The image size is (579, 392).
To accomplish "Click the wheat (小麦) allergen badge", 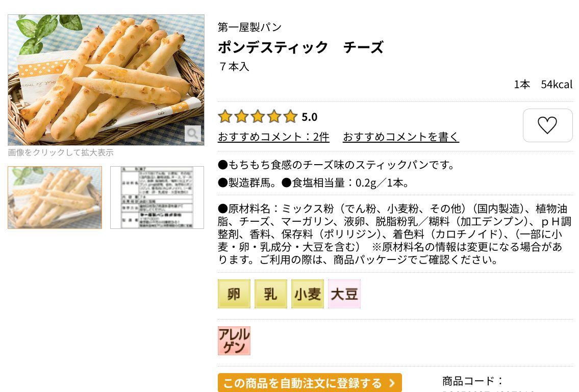I will click(x=307, y=294).
